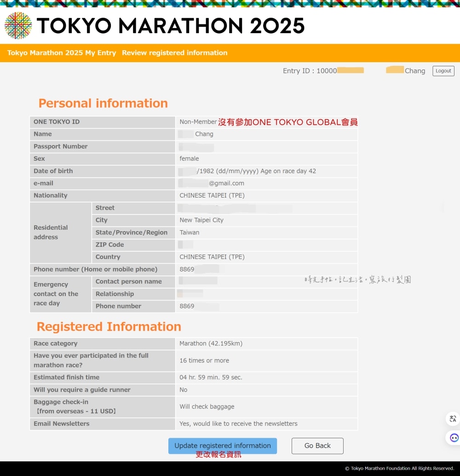
Task: Click the 'New Taipei City' value
Action: (201, 220)
